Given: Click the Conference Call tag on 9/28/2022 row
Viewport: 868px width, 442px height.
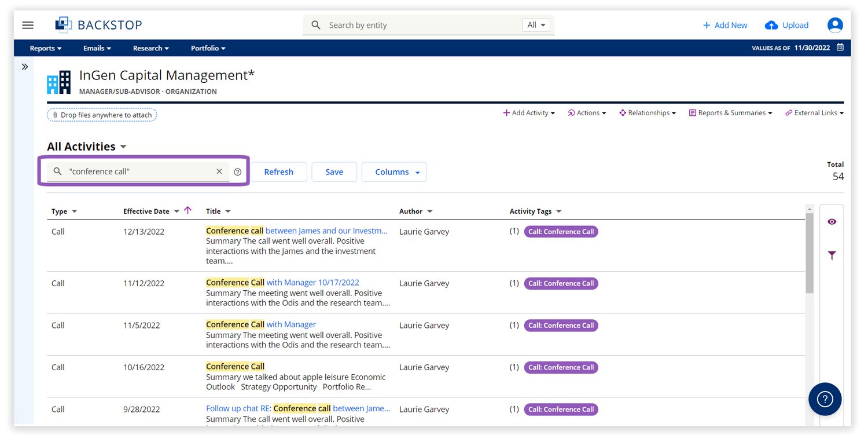Looking at the screenshot, I should [x=561, y=410].
